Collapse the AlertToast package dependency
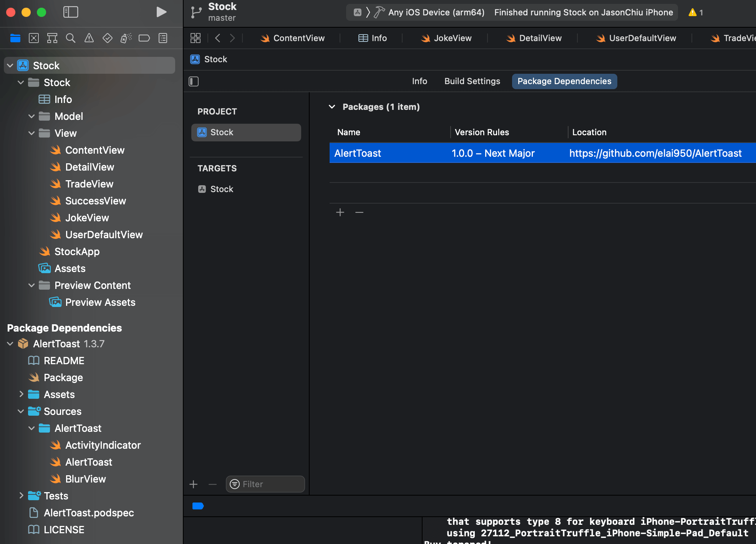Screen dimensions: 756x544 (10, 343)
